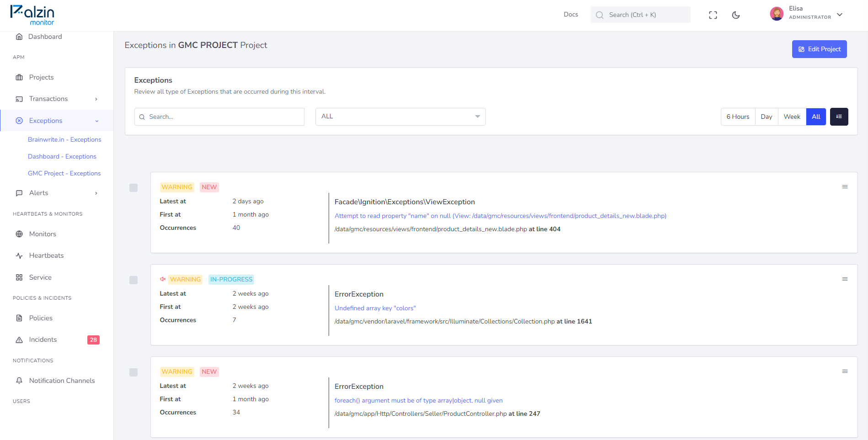Tick the foreach() argument exception checkbox
This screenshot has height=440, width=868.
(133, 372)
